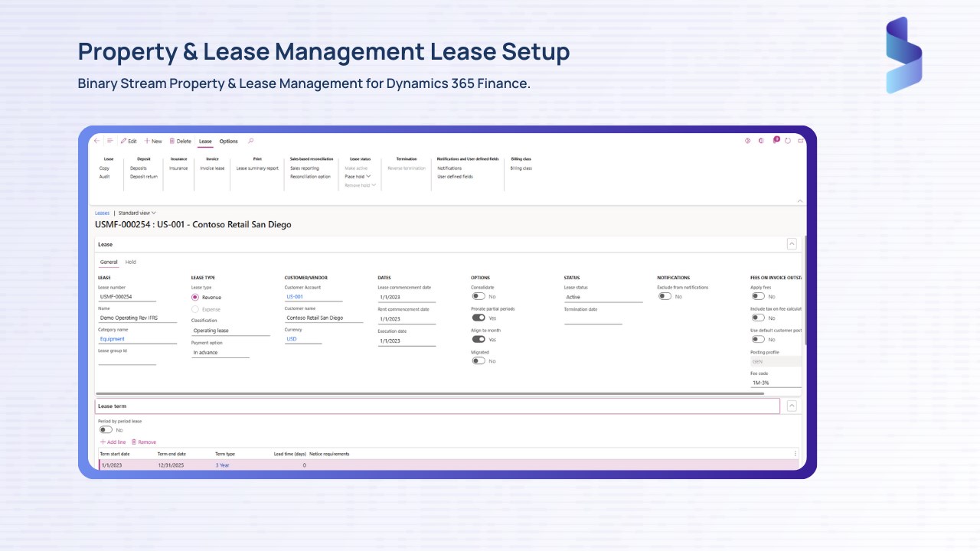Toggle Prorate partial periods switch

click(479, 318)
